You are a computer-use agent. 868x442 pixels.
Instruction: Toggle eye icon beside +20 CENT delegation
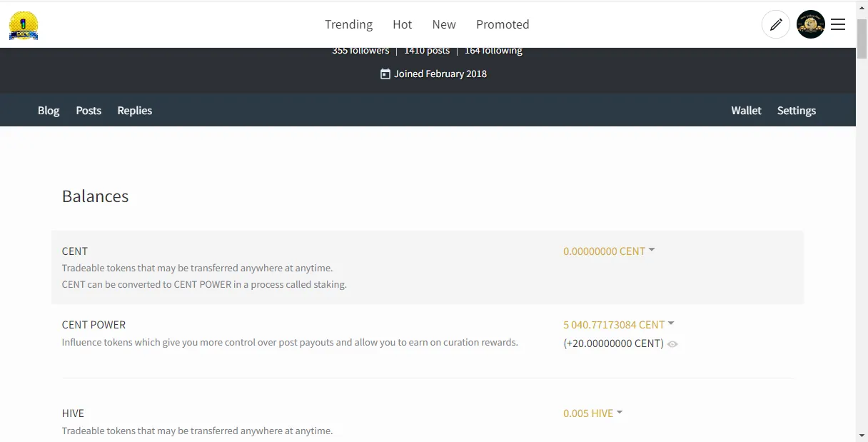672,344
